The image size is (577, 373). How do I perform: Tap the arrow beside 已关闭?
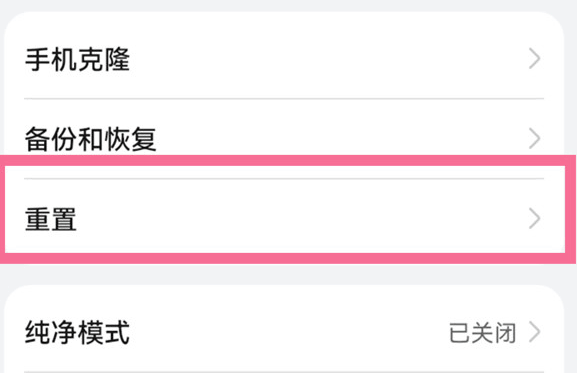coord(535,332)
